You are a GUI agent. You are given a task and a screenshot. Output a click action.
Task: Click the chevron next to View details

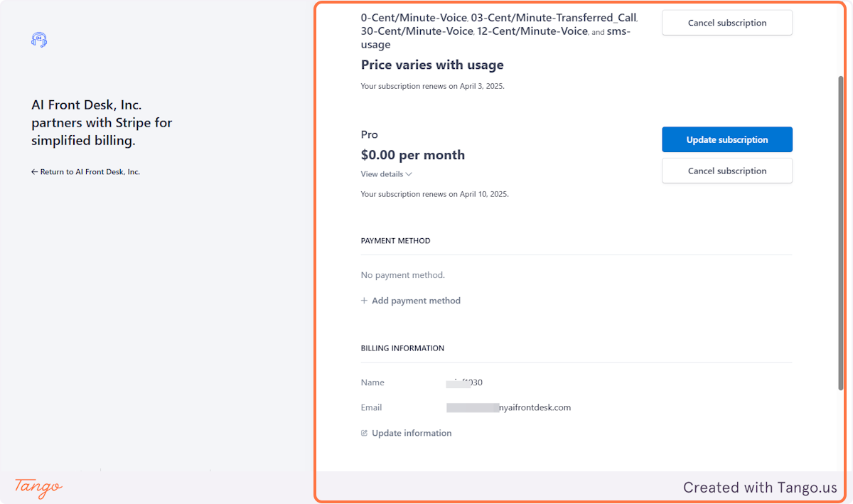pyautogui.click(x=409, y=174)
